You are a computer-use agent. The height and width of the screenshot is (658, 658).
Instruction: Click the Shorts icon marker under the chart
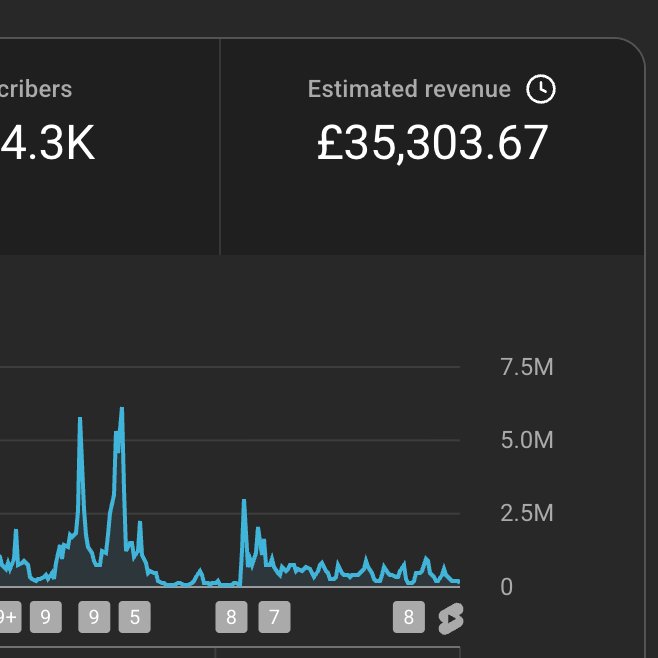point(451,618)
